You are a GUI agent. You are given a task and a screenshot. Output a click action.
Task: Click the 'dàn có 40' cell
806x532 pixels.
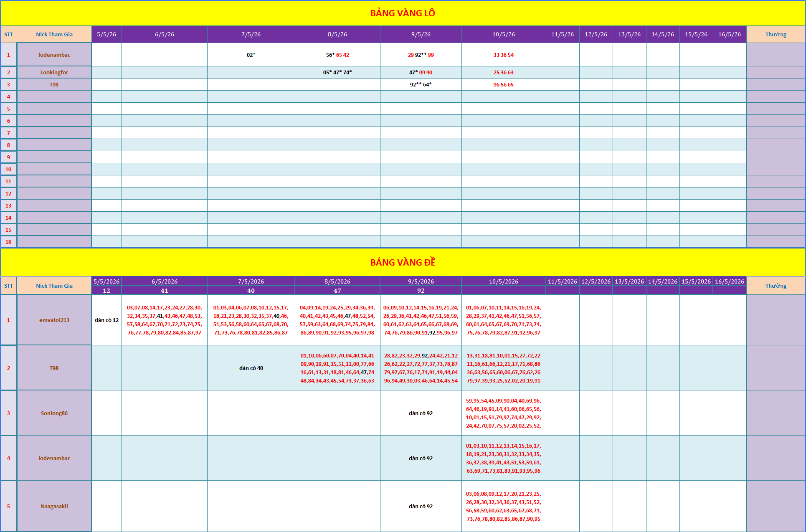[251, 368]
